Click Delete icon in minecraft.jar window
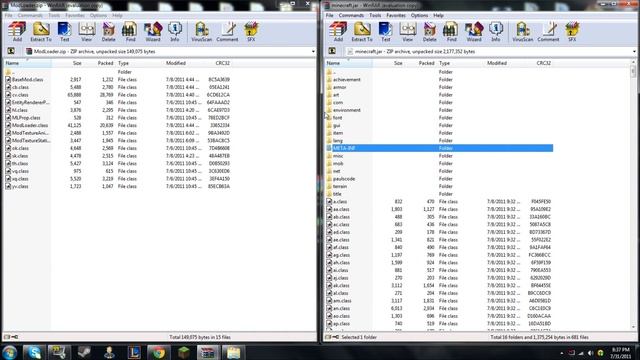Viewport: 640px width, 360px height. (x=429, y=32)
